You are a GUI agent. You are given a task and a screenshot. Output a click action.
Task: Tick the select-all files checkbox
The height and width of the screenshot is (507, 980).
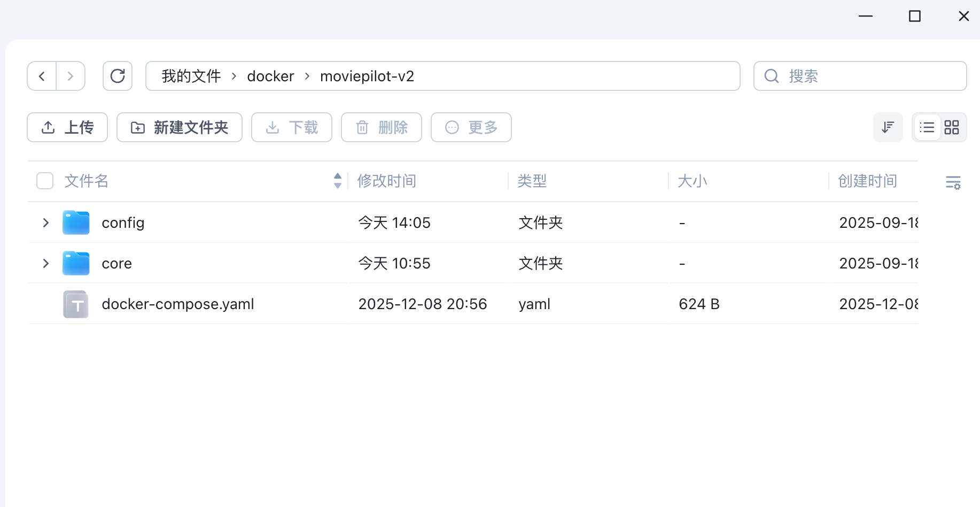tap(45, 181)
